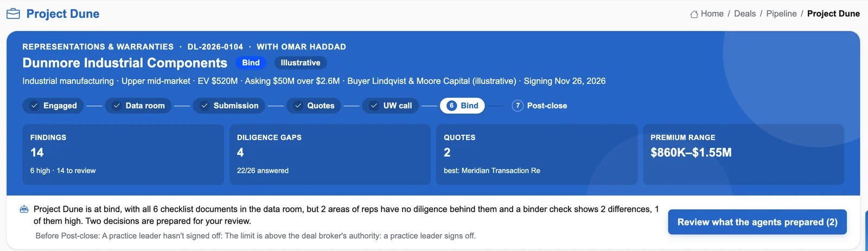
Task: Select the Submission stage pill
Action: pos(229,106)
